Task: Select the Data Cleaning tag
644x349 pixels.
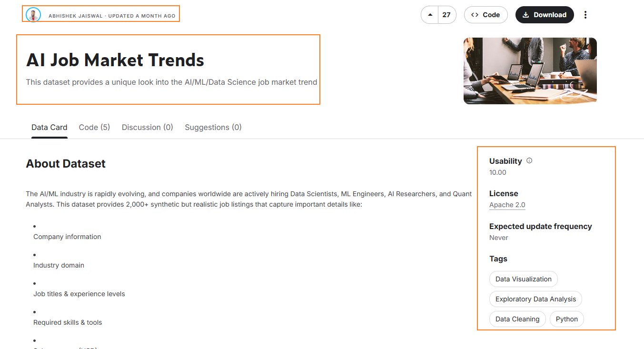Action: pos(517,319)
